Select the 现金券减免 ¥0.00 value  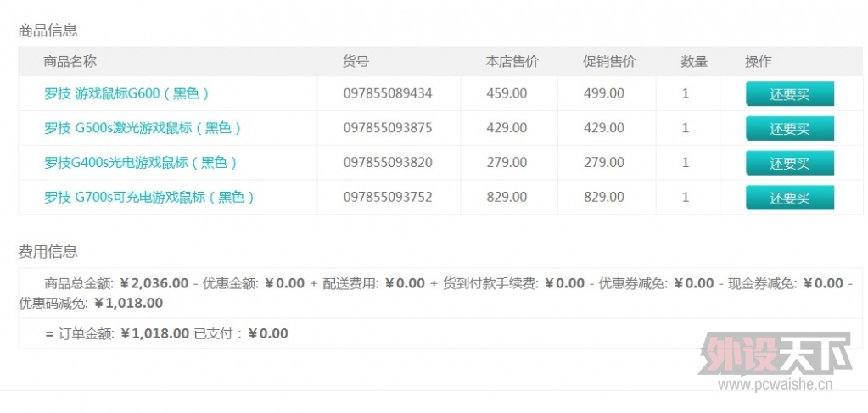[823, 283]
